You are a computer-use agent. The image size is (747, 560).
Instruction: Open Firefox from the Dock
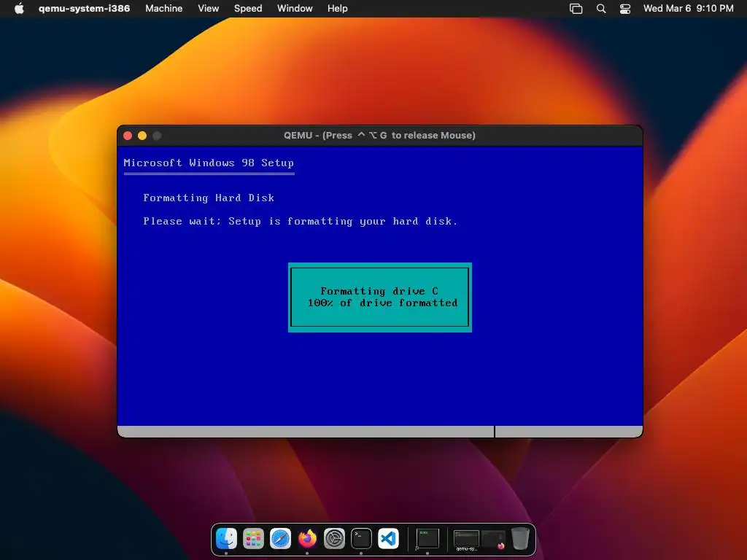[x=307, y=539]
